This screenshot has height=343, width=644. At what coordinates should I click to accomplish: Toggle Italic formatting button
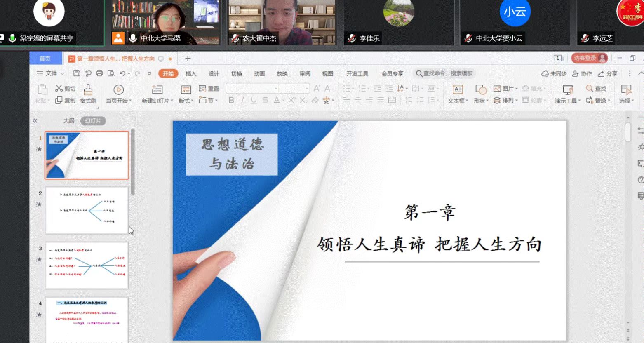242,100
